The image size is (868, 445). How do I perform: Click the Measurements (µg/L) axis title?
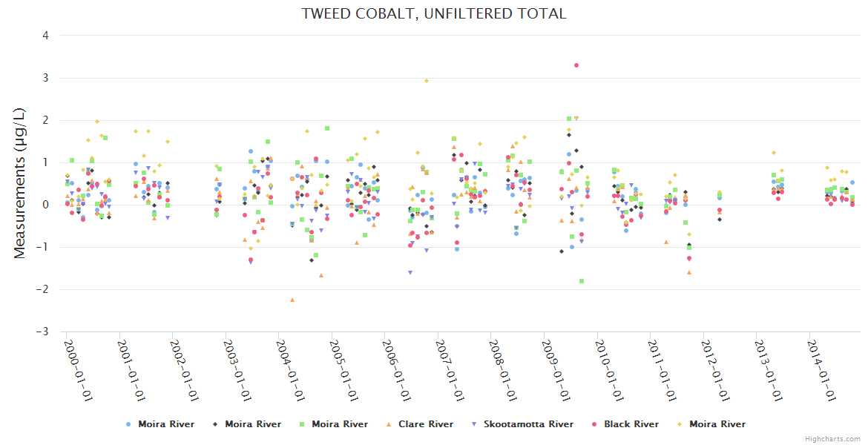click(x=20, y=182)
